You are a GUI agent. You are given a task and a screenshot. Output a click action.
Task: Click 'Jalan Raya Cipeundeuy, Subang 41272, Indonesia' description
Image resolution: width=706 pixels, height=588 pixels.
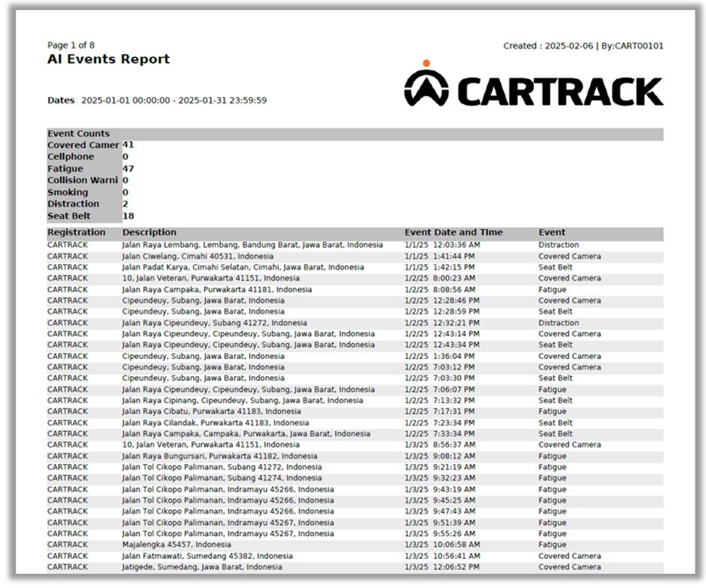coord(215,323)
